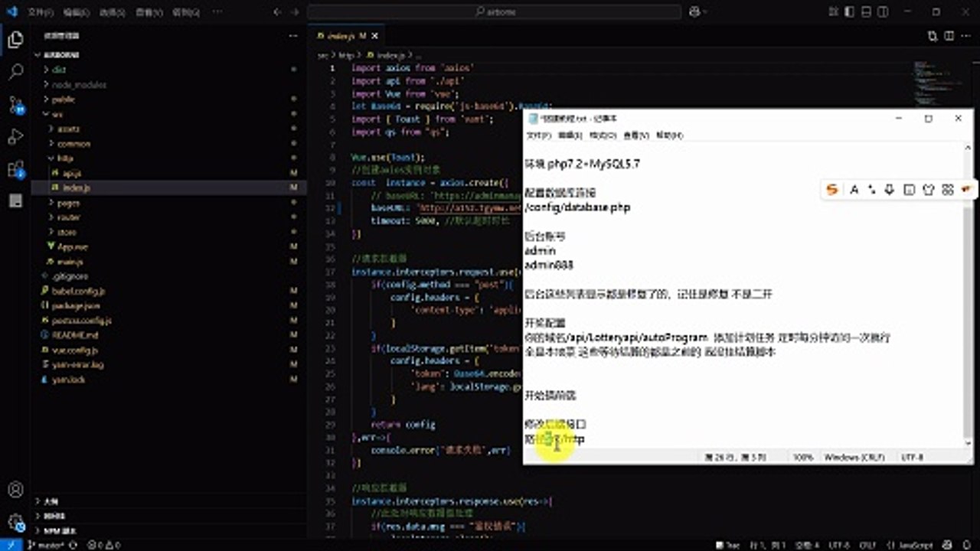Screen dimensions: 980x551
Task: Open the 文件(F) menu in VS Code
Action: coord(40,12)
